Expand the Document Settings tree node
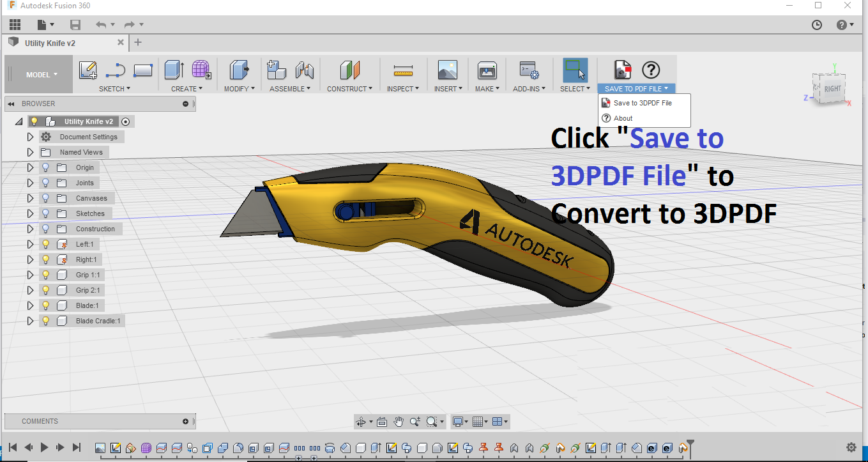Image resolution: width=868 pixels, height=462 pixels. 30,137
